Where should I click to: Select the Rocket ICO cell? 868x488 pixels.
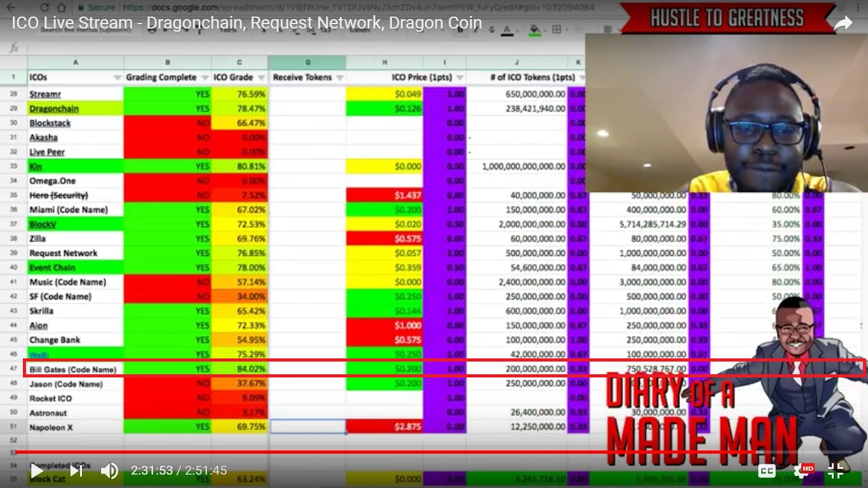tap(76, 398)
